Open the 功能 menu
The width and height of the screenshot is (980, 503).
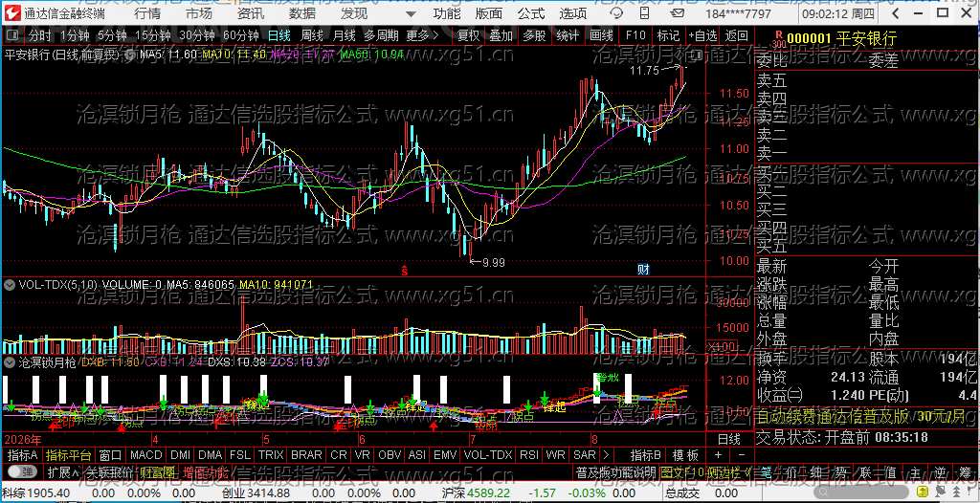[x=447, y=13]
